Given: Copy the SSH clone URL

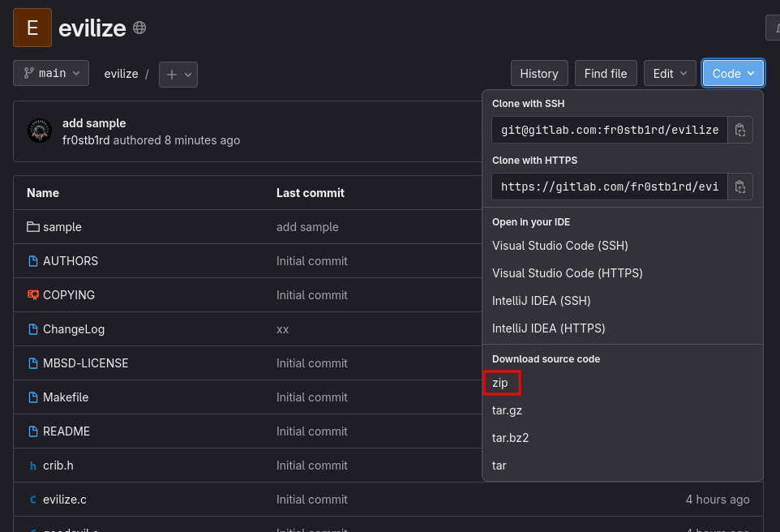Looking at the screenshot, I should 740,129.
